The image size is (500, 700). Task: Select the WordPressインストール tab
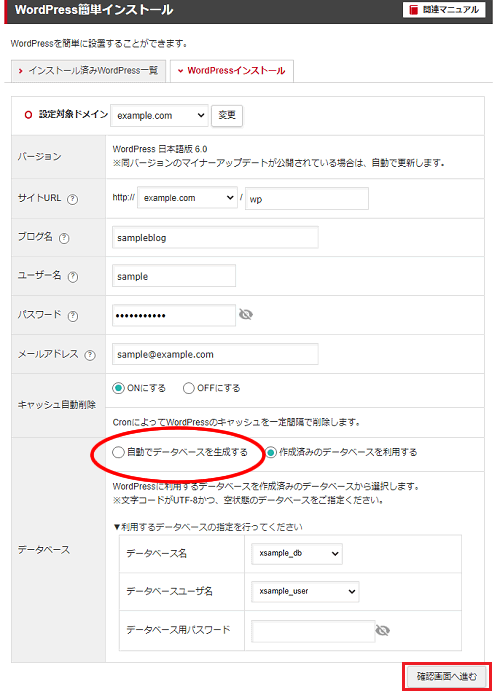coord(232,71)
